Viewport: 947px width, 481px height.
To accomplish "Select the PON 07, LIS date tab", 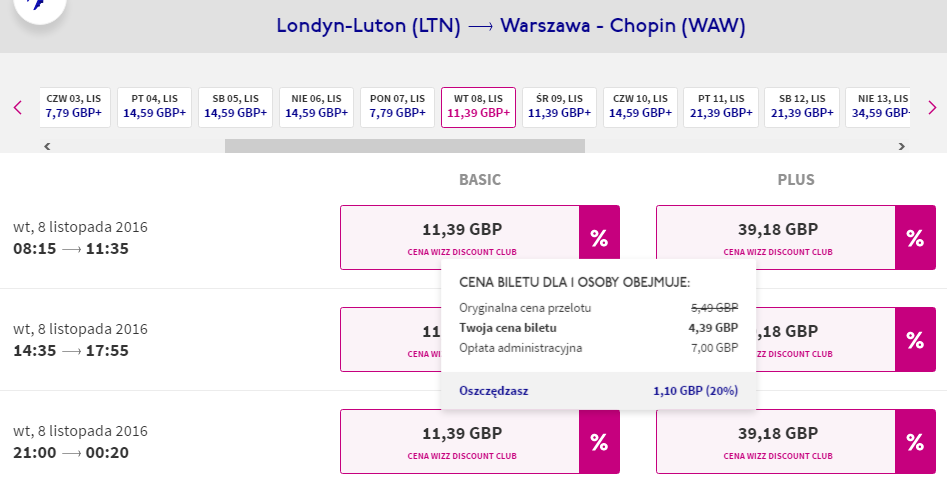I will 397,108.
